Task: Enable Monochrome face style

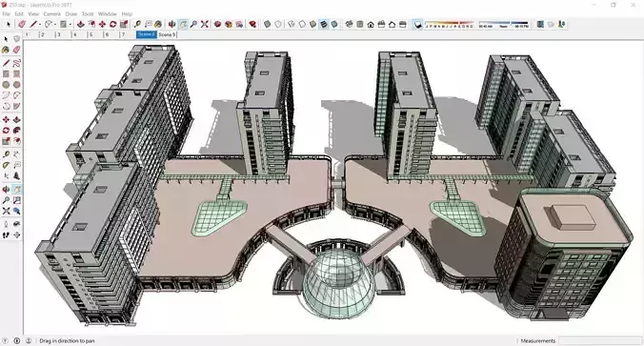Action: (334, 25)
